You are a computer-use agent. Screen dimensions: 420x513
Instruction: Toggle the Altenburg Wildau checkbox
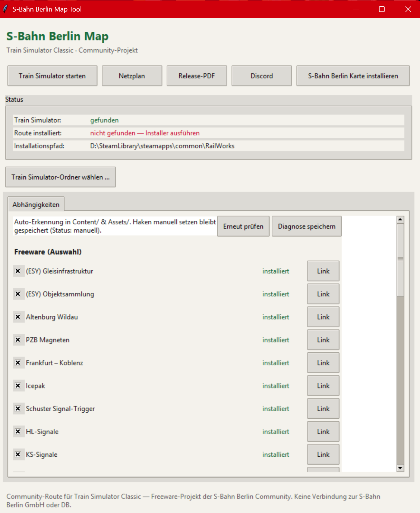pos(18,317)
